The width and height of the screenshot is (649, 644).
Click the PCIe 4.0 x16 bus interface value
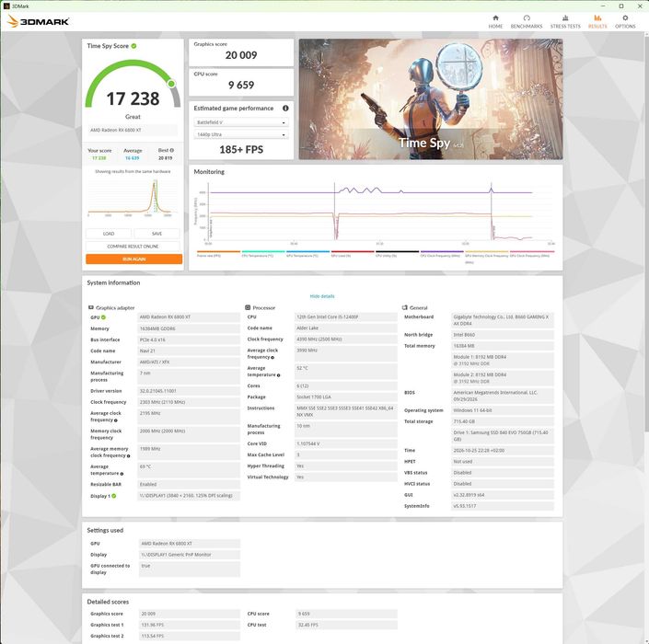(x=189, y=339)
